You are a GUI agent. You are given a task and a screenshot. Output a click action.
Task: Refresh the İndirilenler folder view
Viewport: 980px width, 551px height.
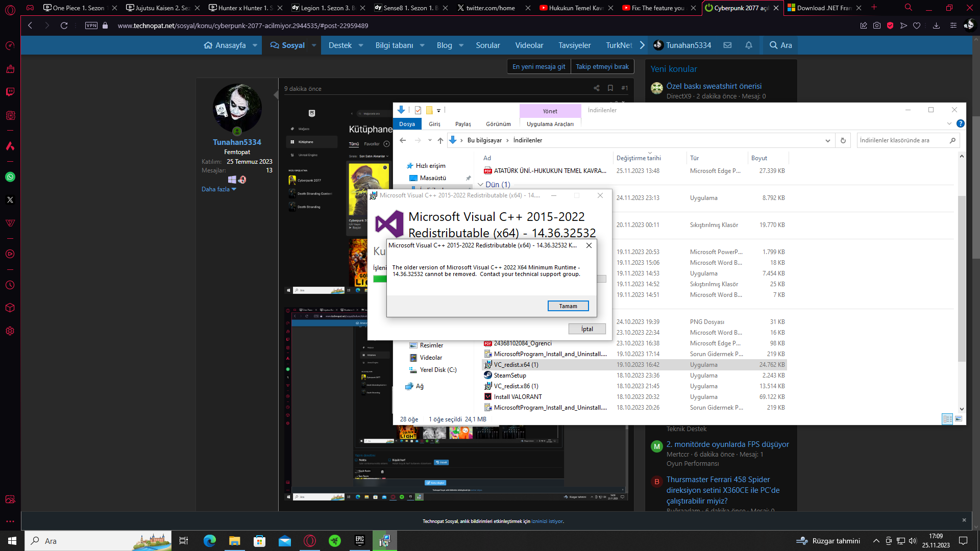[843, 140]
